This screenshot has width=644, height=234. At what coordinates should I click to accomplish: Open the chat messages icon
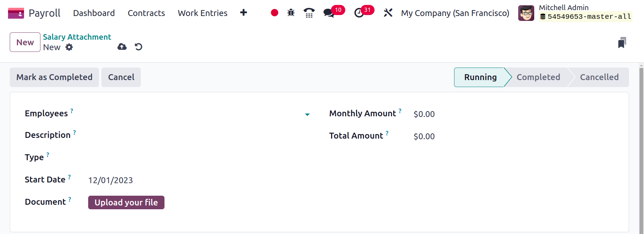click(x=328, y=13)
